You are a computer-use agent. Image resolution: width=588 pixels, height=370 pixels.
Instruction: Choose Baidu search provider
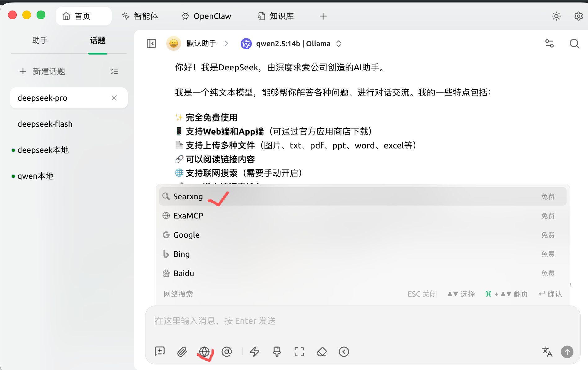click(363, 273)
